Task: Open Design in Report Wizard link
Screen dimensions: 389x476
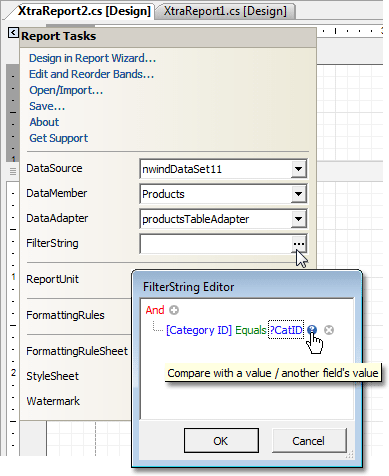Action: pyautogui.click(x=92, y=58)
